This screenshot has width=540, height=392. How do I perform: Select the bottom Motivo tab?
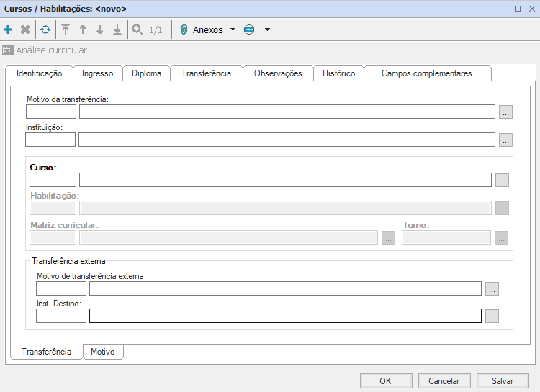(103, 352)
